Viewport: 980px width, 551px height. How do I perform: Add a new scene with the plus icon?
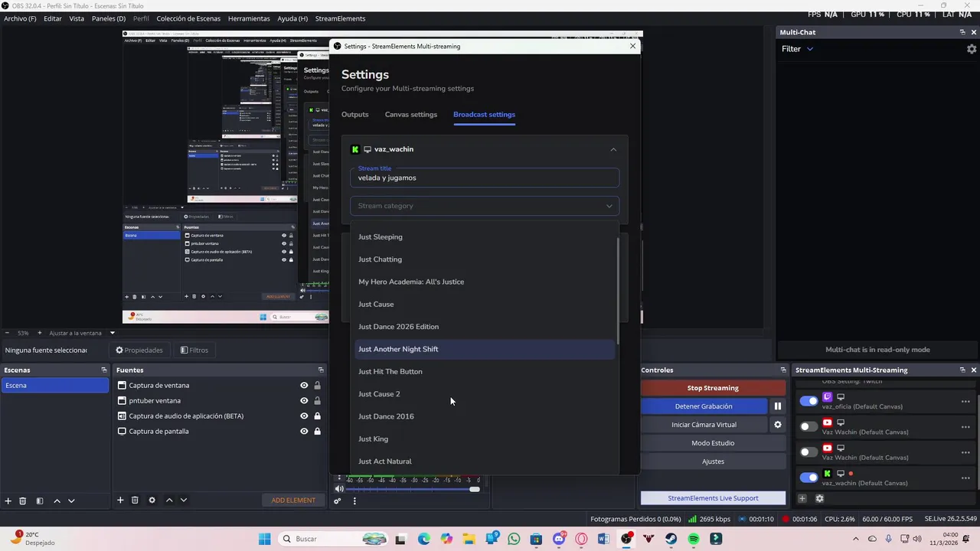coord(8,500)
